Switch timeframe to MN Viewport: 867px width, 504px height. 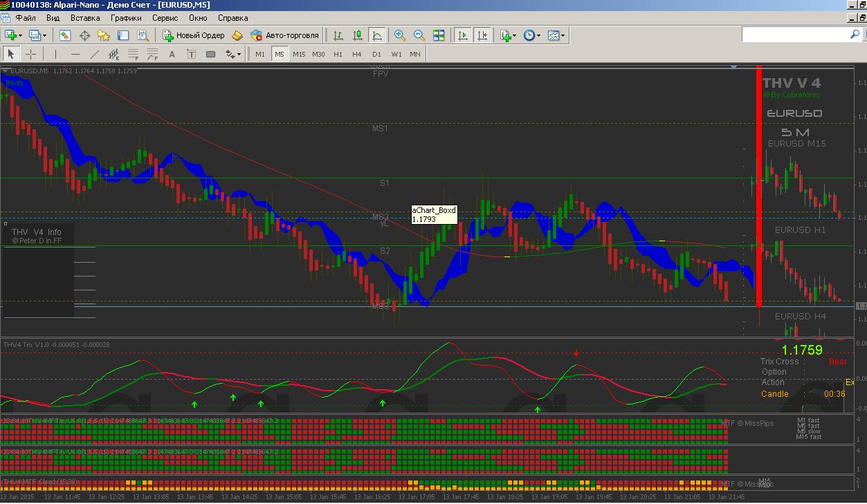pos(415,54)
